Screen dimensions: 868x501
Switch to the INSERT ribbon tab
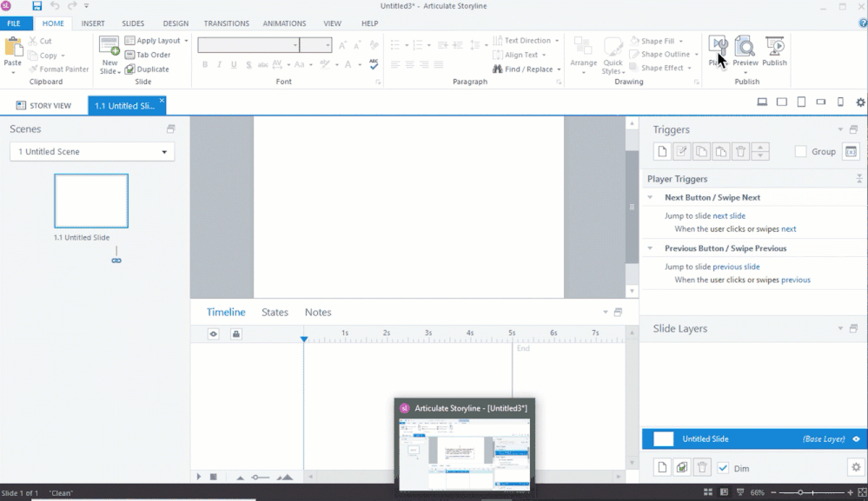click(93, 23)
